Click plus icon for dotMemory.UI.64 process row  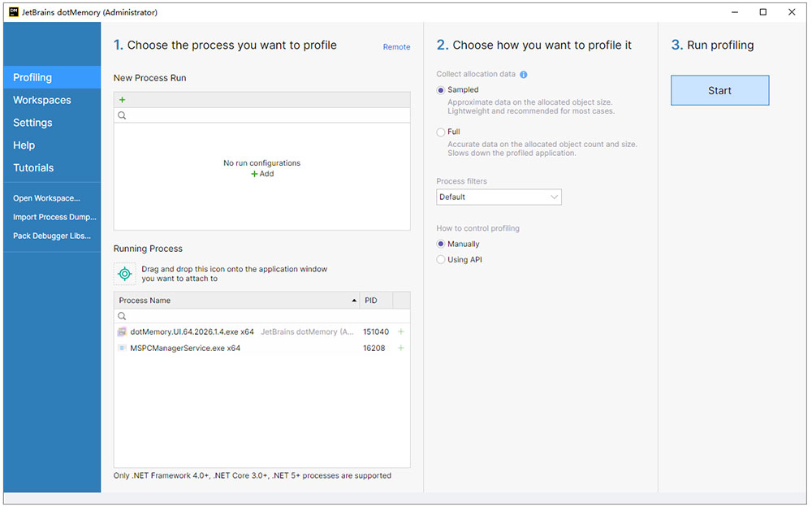(401, 331)
